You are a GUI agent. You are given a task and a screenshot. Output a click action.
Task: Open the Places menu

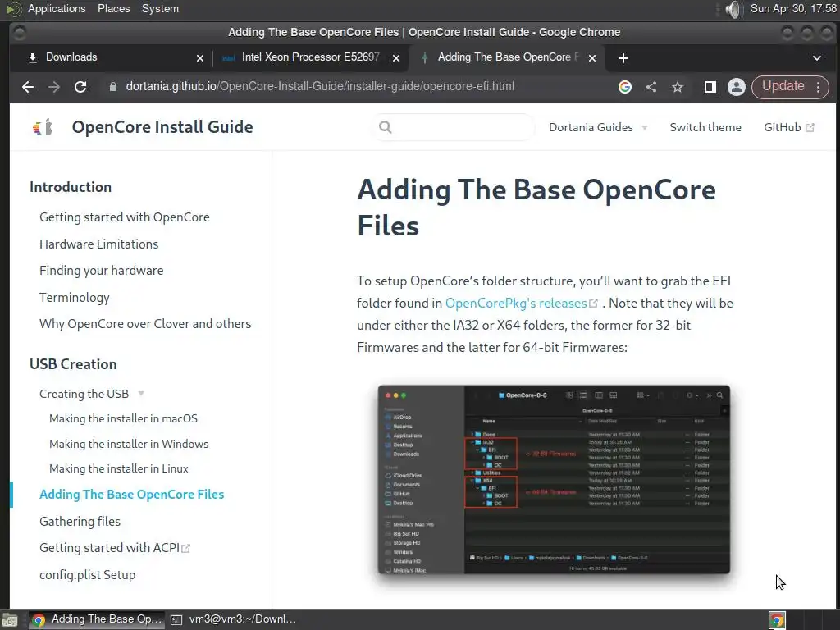point(113,8)
